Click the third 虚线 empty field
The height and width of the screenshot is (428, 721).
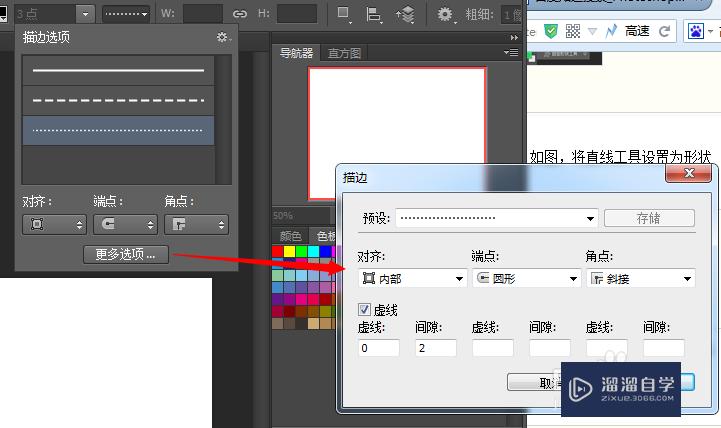click(x=607, y=348)
